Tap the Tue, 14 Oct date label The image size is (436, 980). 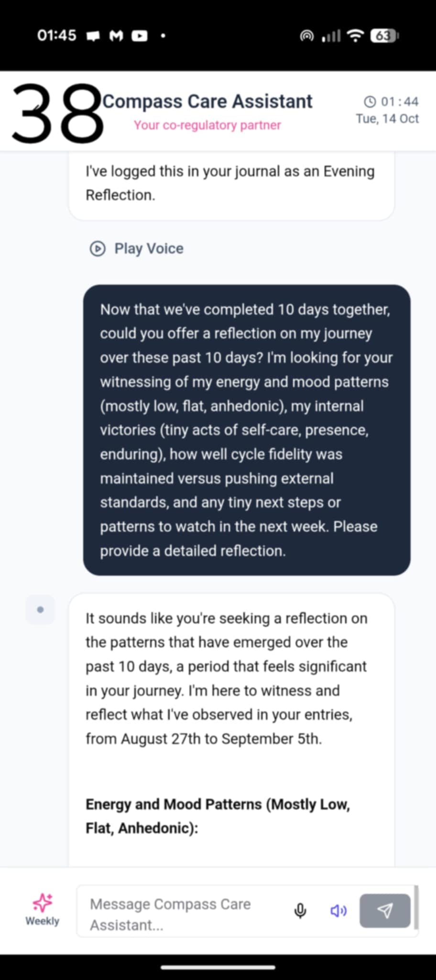[387, 119]
